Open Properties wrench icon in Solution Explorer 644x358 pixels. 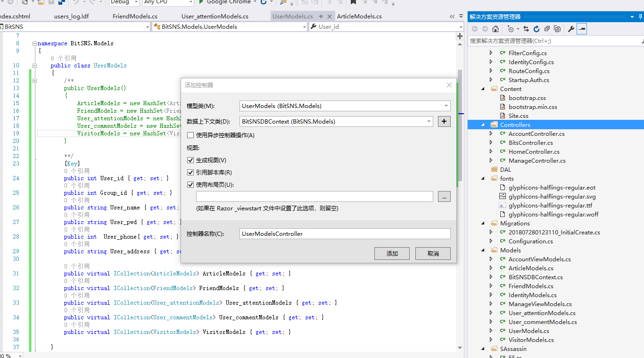pos(571,29)
